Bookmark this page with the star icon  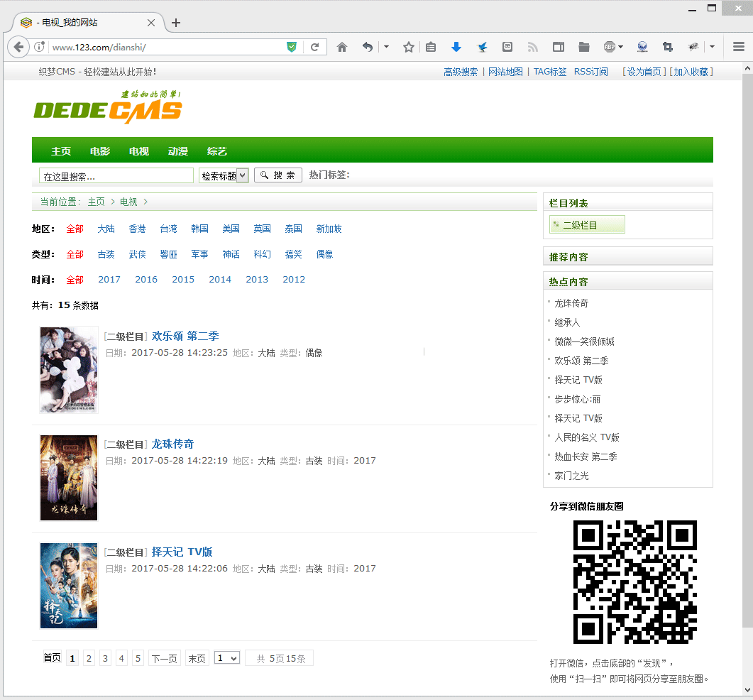409,48
